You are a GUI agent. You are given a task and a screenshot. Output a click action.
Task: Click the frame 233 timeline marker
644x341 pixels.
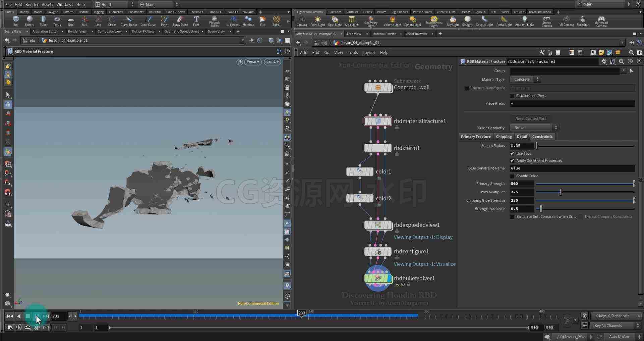click(302, 313)
